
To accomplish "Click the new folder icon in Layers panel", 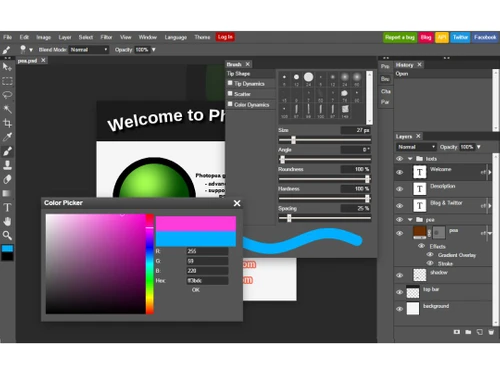I will pyautogui.click(x=468, y=332).
